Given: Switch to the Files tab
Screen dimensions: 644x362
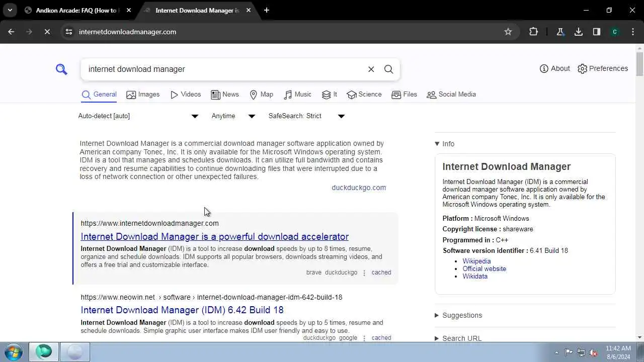Looking at the screenshot, I should [404, 95].
